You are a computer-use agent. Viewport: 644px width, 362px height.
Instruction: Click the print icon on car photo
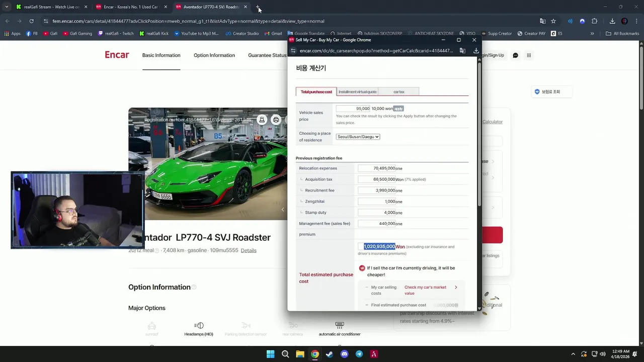(276, 120)
